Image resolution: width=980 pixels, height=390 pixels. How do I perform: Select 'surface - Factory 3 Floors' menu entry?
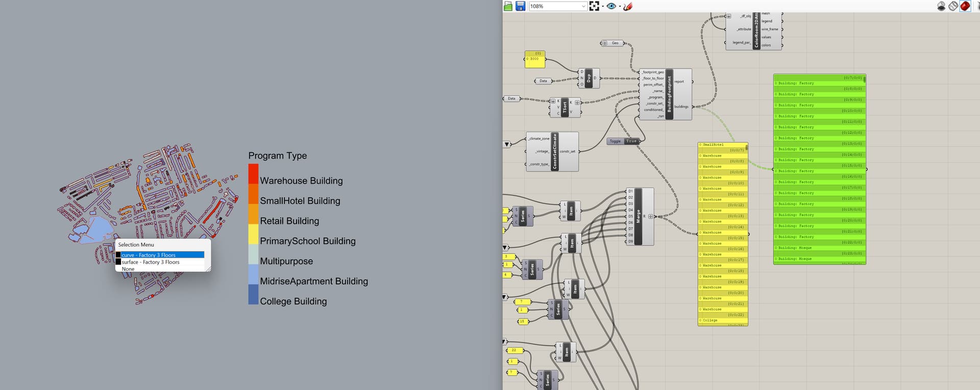point(160,262)
